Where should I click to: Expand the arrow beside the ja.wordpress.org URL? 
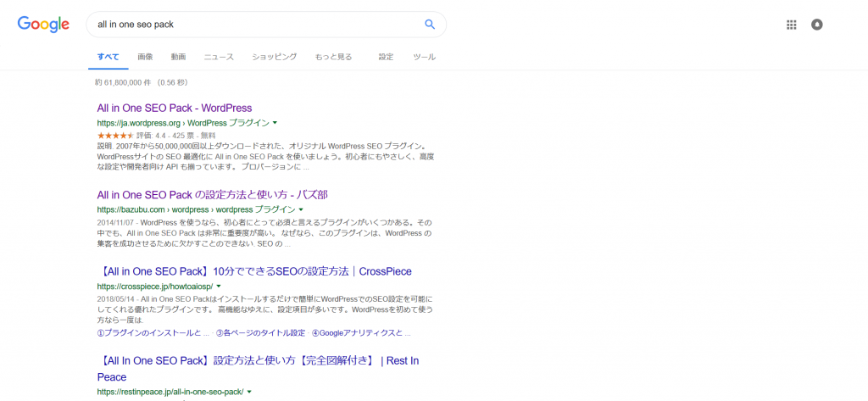click(275, 123)
